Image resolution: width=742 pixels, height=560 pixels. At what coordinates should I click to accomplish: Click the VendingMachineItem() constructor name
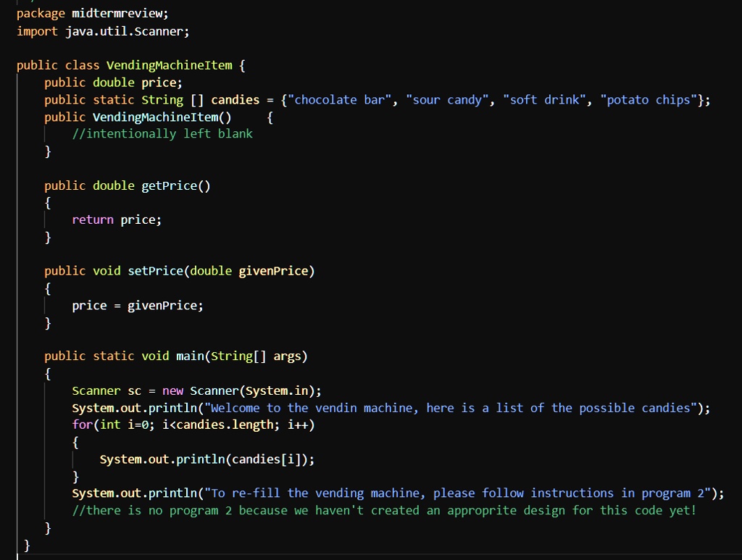point(162,117)
